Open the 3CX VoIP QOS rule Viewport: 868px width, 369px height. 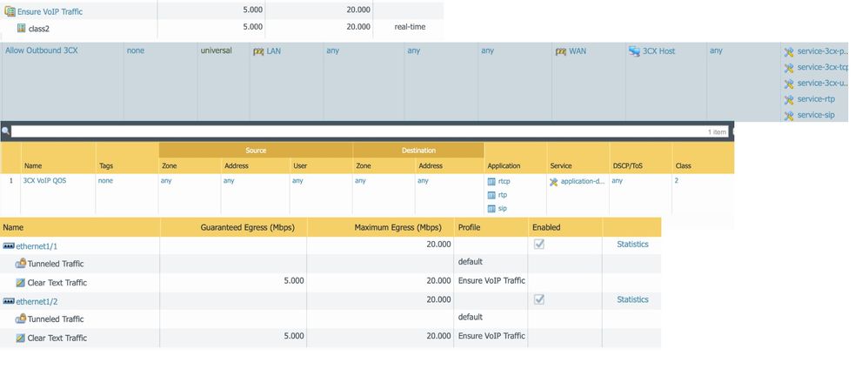[46, 181]
